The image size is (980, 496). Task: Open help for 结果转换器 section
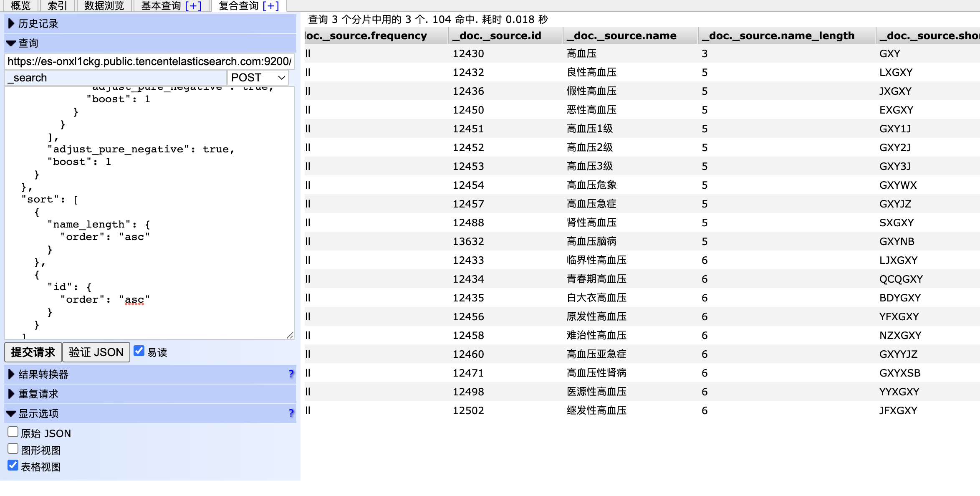tap(291, 374)
